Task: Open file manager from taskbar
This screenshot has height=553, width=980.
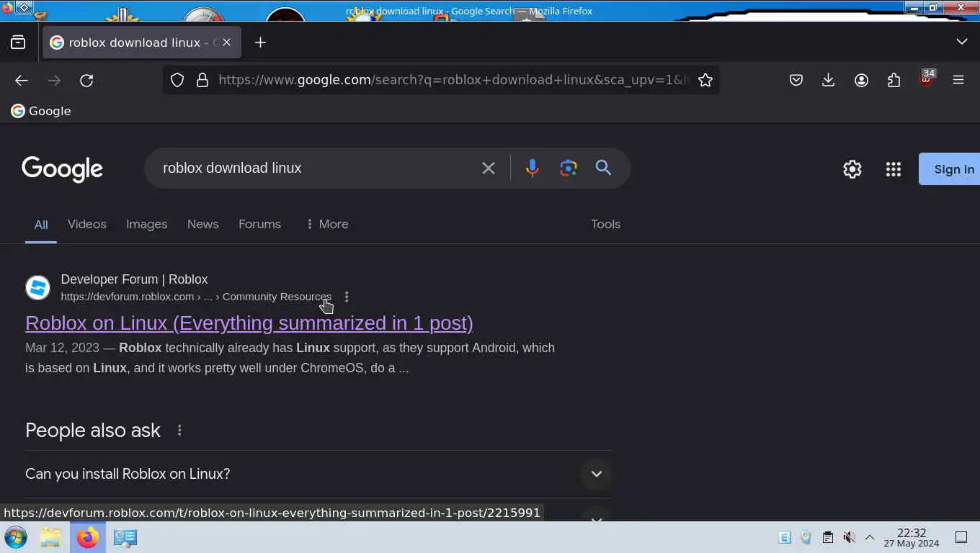Action: [x=50, y=537]
